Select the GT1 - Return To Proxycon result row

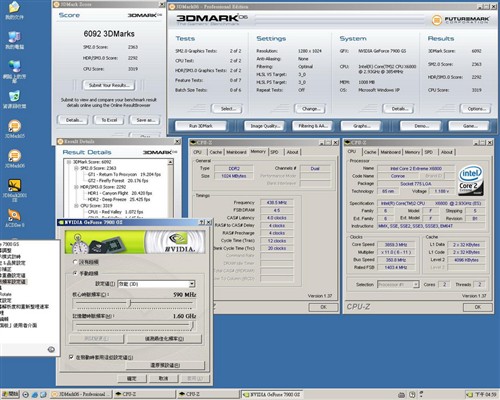124,174
